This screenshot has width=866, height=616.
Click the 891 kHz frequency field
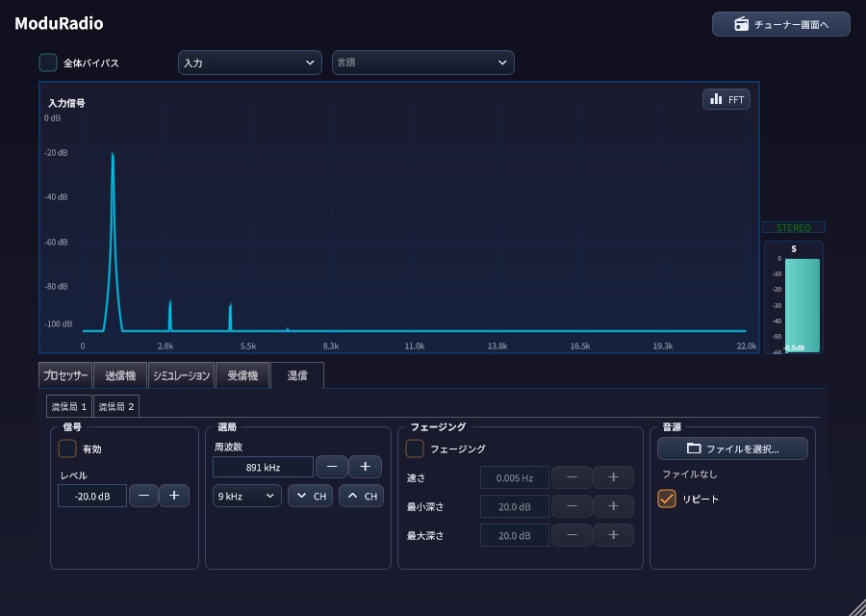[x=263, y=468]
